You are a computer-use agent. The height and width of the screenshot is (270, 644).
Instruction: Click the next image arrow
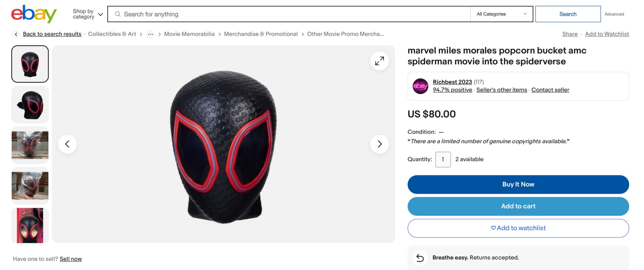[x=379, y=144]
